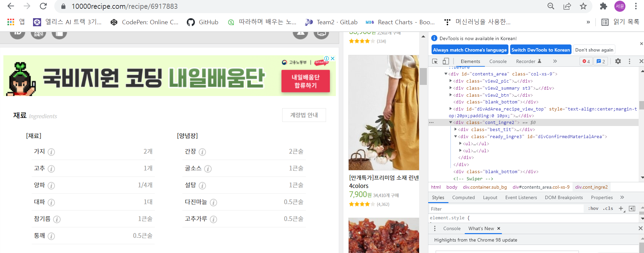Image resolution: width=644 pixels, height=253 pixels.
Task: Open the GitHub bookmark
Action: click(203, 22)
